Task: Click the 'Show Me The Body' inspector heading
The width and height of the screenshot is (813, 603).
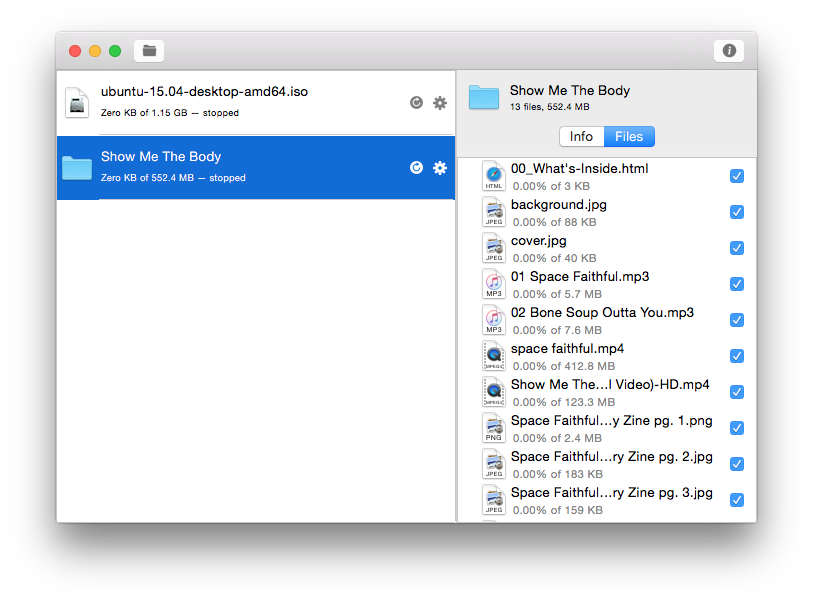Action: [570, 90]
